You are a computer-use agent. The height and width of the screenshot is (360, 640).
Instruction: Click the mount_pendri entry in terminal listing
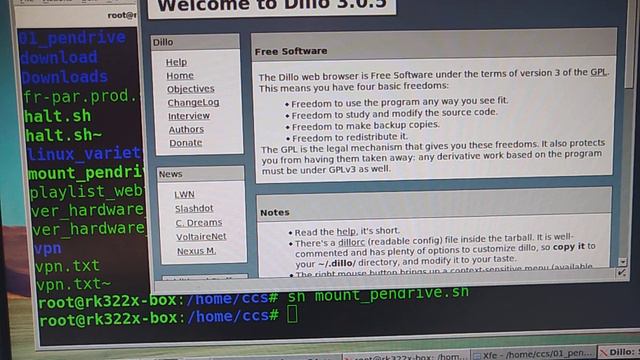86,173
